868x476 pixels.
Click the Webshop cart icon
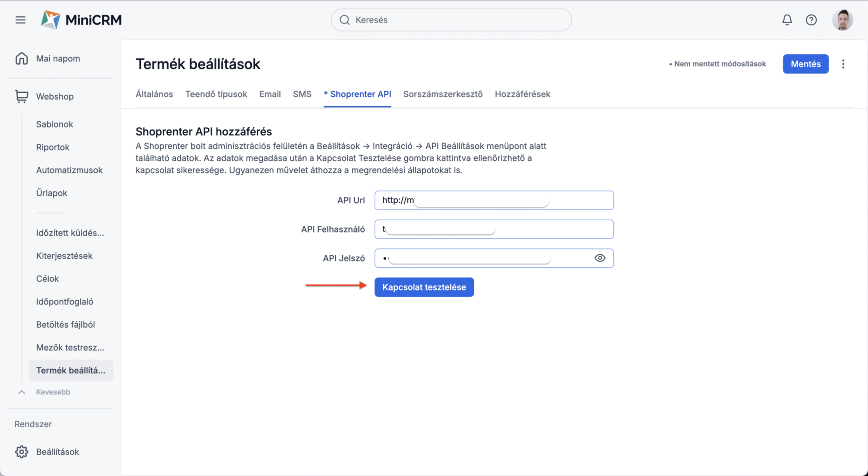coord(22,96)
